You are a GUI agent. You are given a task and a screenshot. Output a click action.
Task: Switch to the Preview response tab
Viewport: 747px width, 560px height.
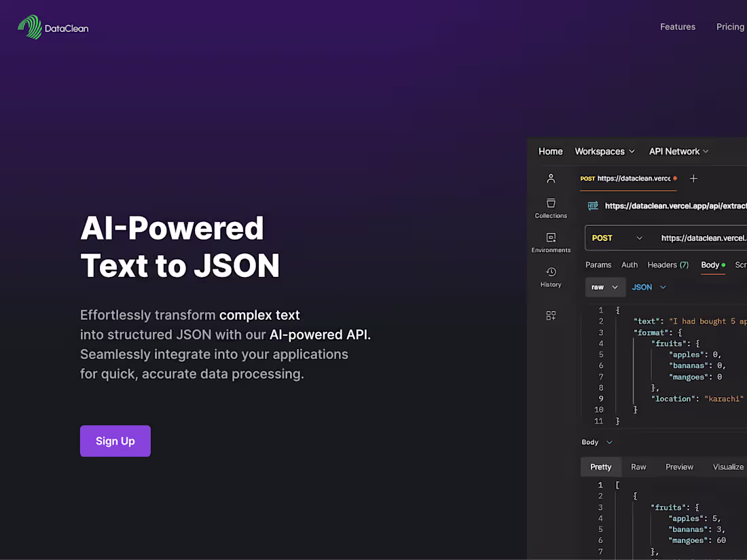(679, 467)
